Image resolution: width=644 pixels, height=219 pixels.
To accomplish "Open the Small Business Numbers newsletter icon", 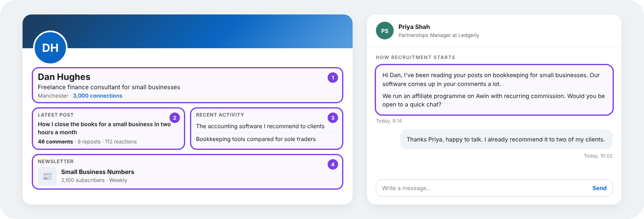I will pos(47,176).
